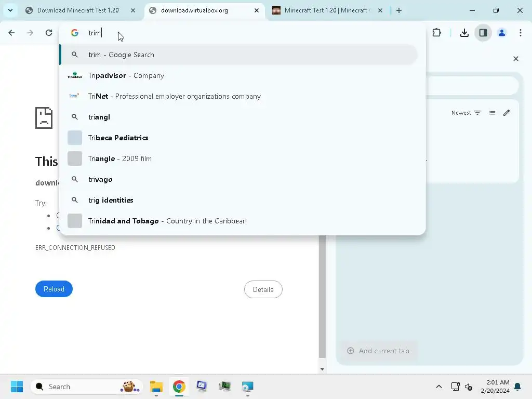
Task: Open the Newest sort dropdown
Action: 466,113
